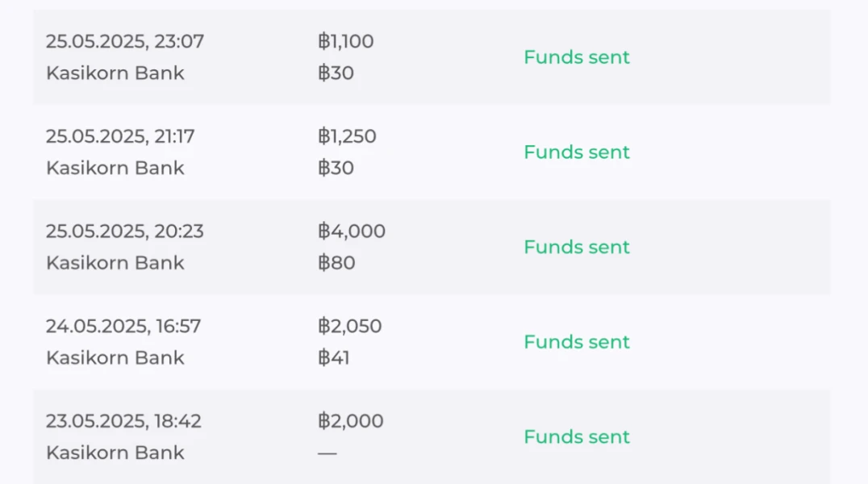Click Funds sent status for ฿2,050 transaction
This screenshot has height=484, width=868.
click(x=576, y=342)
